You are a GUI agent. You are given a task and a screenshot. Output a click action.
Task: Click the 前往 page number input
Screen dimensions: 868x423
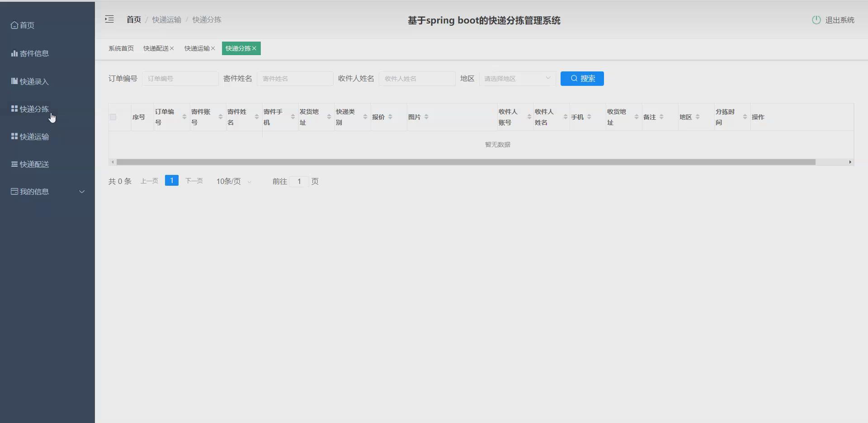click(x=299, y=181)
